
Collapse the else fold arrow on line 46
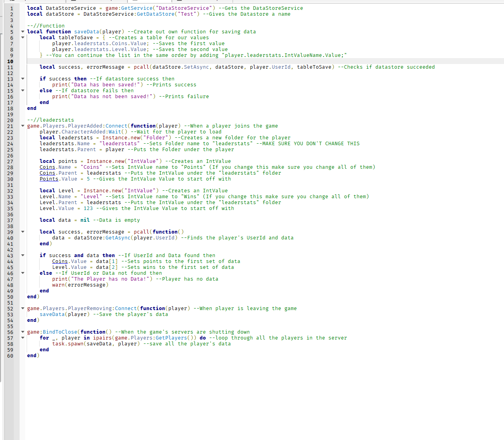point(23,273)
